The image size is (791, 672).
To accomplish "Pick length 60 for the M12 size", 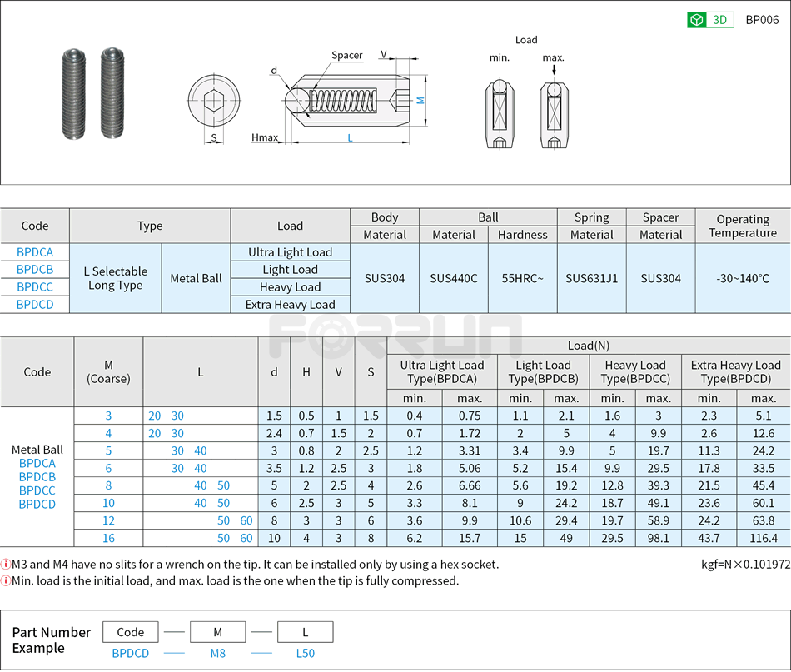I will 246,520.
